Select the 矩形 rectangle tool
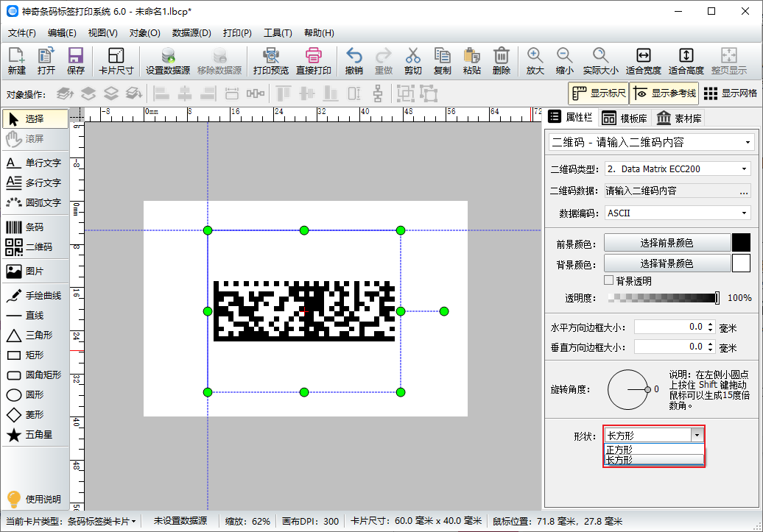Image resolution: width=763 pixels, height=532 pixels. click(35, 355)
